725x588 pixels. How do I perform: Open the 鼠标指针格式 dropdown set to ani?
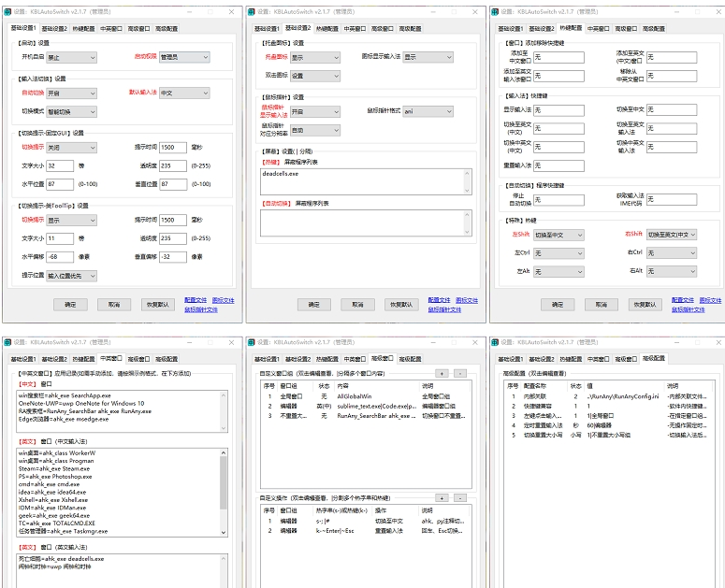tap(421, 111)
